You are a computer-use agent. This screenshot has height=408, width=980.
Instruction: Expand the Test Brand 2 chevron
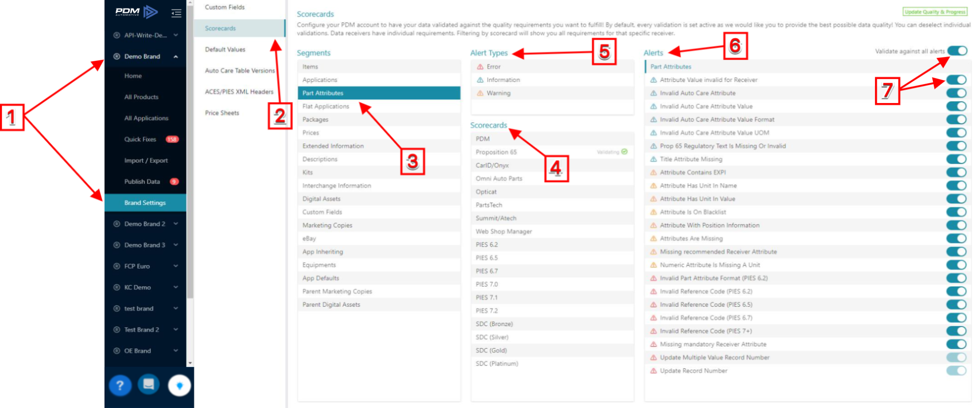176,330
